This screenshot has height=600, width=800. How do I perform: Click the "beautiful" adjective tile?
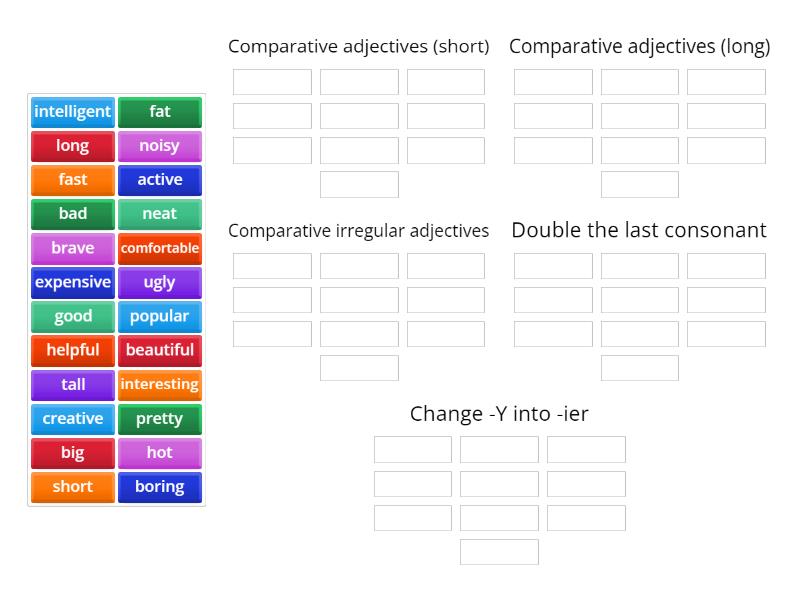[x=160, y=351]
